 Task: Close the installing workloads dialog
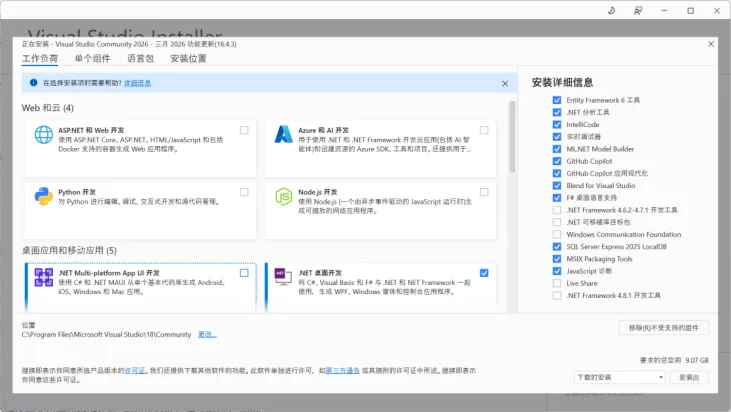point(711,44)
